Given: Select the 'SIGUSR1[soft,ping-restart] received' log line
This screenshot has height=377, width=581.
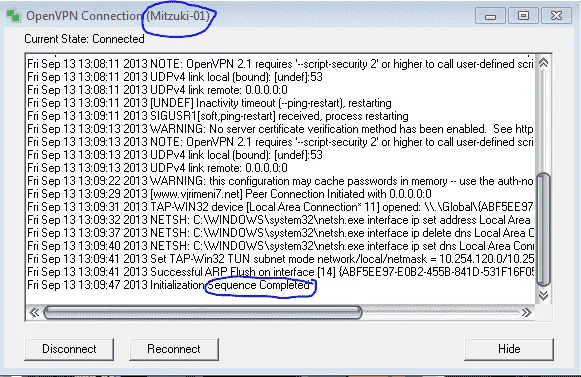Looking at the screenshot, I should pyautogui.click(x=218, y=116).
